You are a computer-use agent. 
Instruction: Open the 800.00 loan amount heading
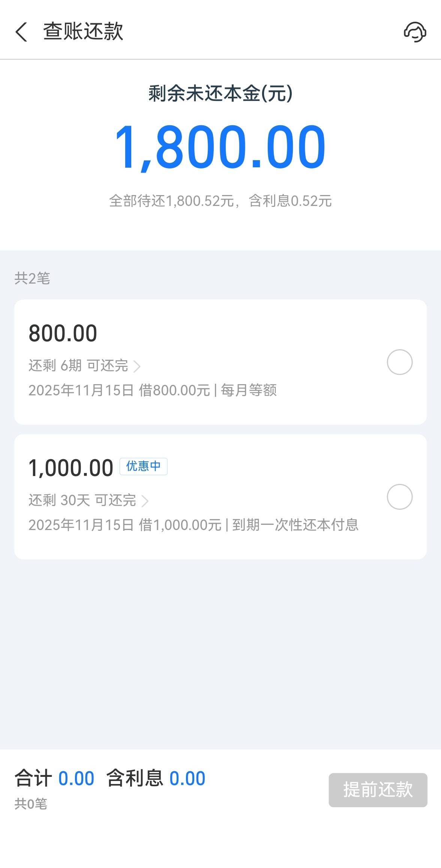[x=63, y=333]
